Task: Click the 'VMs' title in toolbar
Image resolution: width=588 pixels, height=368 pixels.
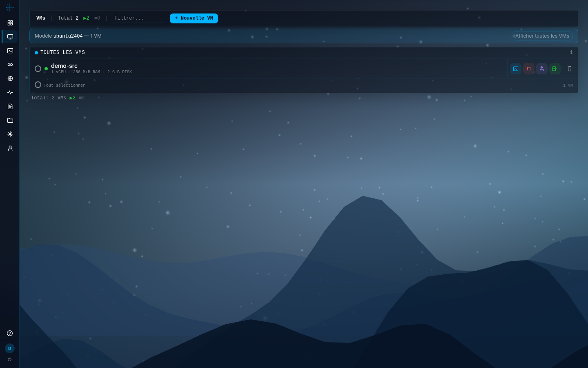Action: point(41,18)
